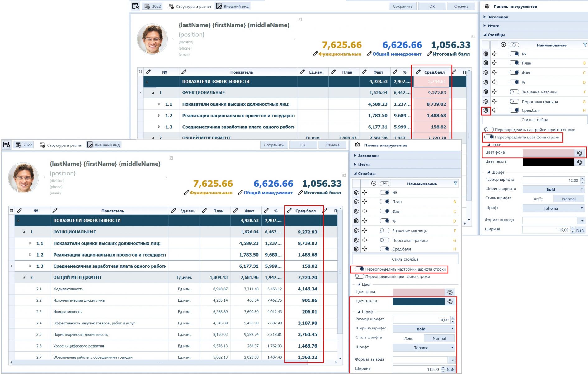This screenshot has width=588, height=374.
Task: Click pencil icon of Сред.балл column header in front window
Action: tap(289, 211)
